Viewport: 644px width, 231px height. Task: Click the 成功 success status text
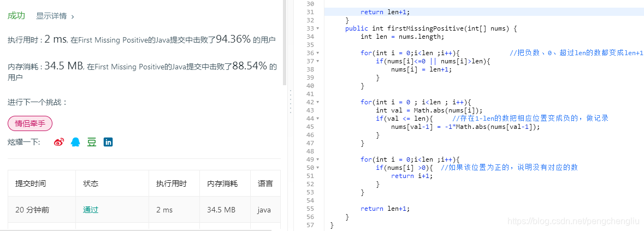tap(16, 16)
